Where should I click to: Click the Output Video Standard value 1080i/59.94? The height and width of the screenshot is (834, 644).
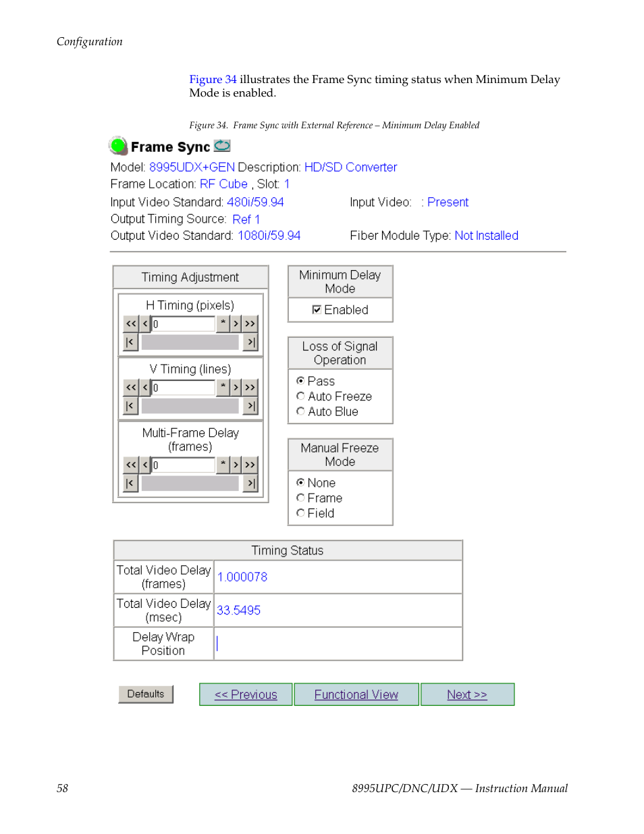pos(269,236)
